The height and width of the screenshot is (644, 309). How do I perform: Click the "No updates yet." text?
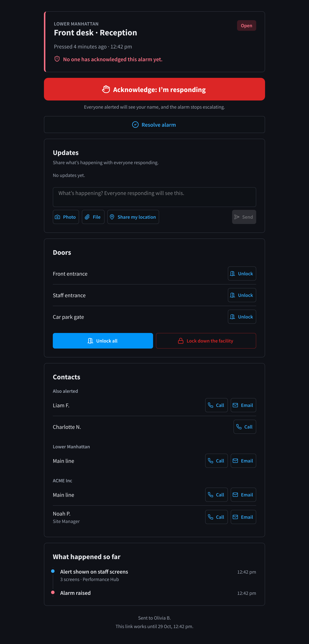pos(69,175)
